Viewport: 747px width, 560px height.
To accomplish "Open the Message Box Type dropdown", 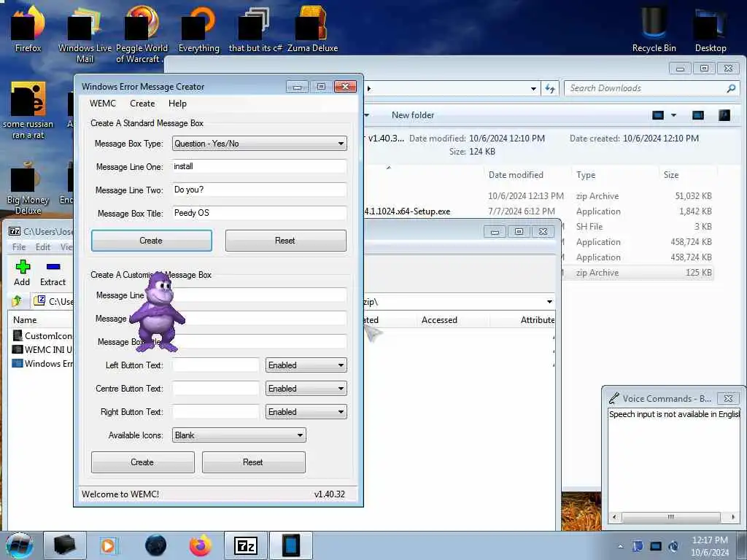I will click(259, 144).
